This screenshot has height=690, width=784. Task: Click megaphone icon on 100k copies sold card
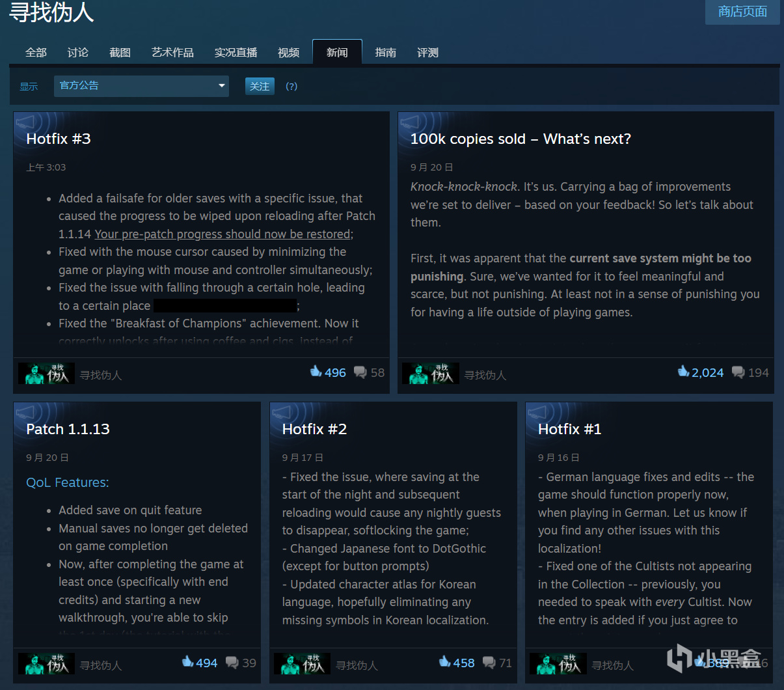tap(411, 121)
